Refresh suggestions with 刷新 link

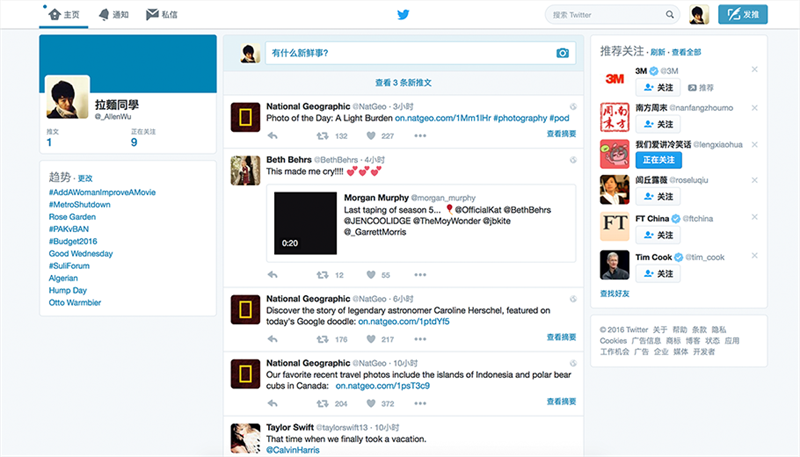point(658,52)
